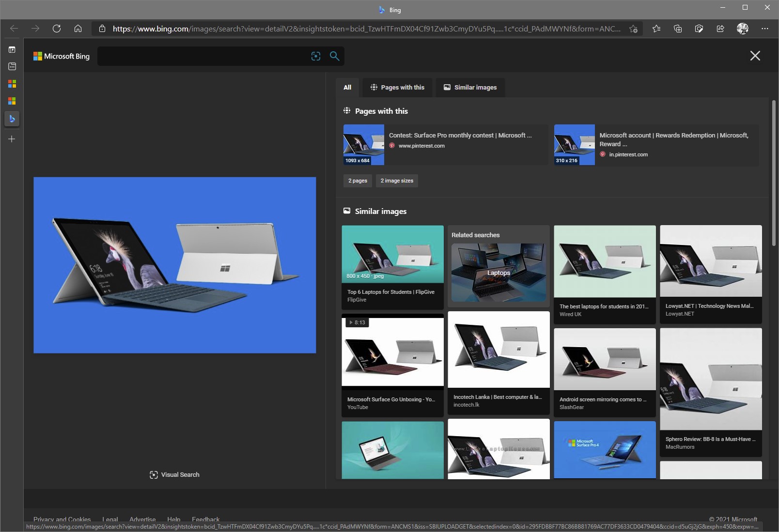Refresh the page with reload icon

(x=57, y=29)
